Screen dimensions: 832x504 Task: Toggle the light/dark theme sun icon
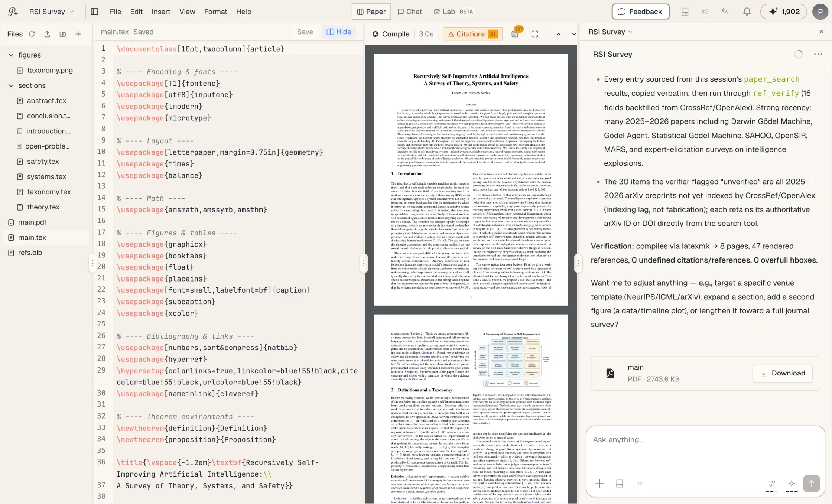pyautogui.click(x=705, y=12)
